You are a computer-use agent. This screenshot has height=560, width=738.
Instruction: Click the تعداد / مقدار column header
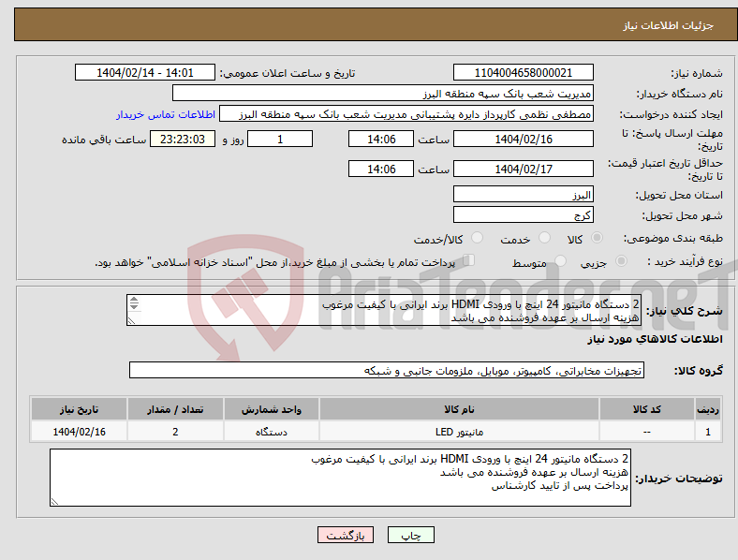pyautogui.click(x=175, y=409)
